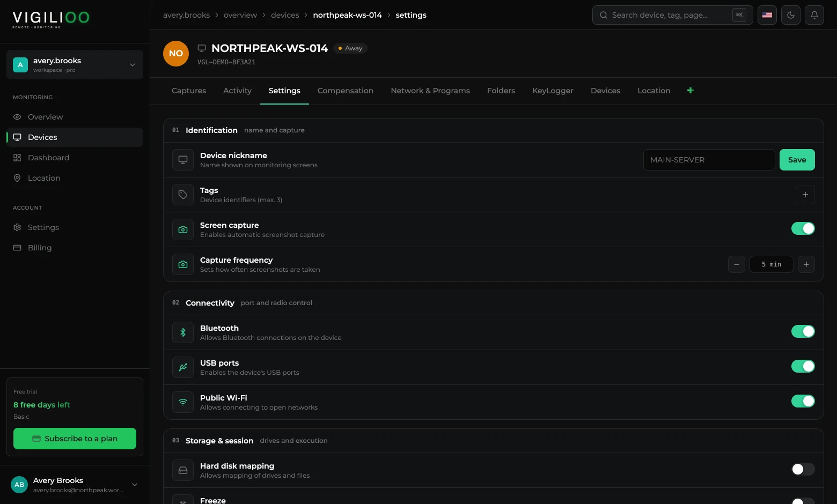Click the VGL-DEMO-8F3A21 device ID

pyautogui.click(x=226, y=62)
